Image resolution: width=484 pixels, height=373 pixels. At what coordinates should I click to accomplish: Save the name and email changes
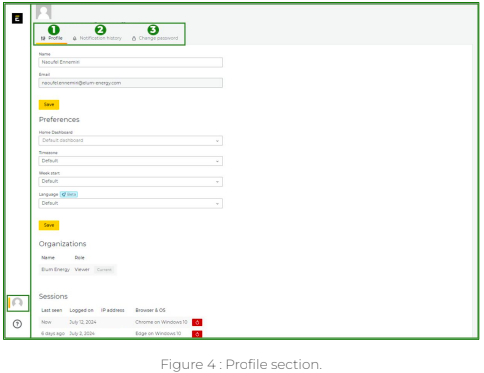(49, 104)
